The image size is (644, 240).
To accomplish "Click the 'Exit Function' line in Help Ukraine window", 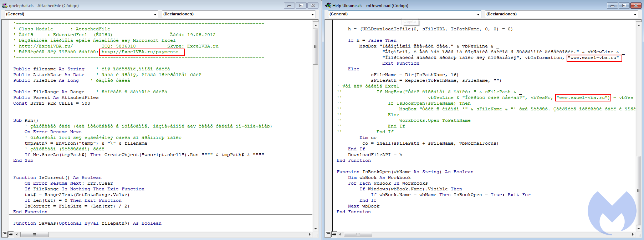I will (x=401, y=63).
